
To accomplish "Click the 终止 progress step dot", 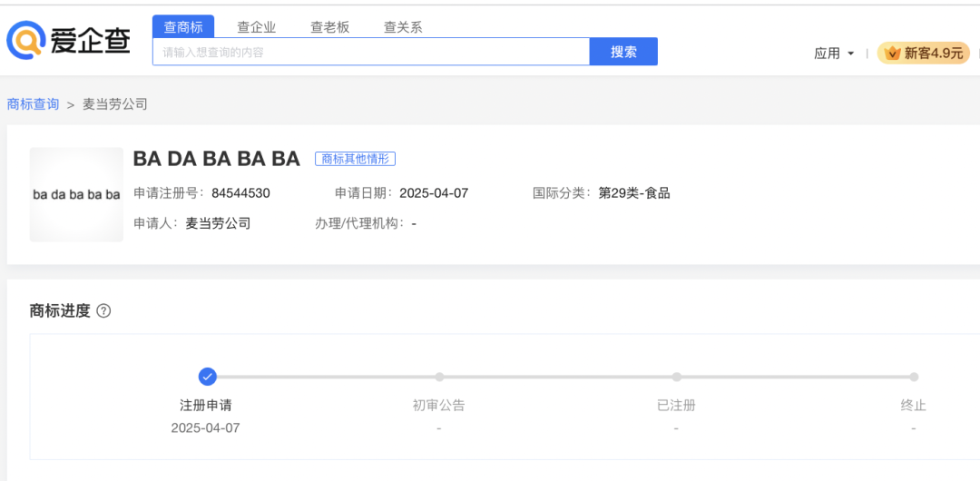I will pyautogui.click(x=914, y=377).
